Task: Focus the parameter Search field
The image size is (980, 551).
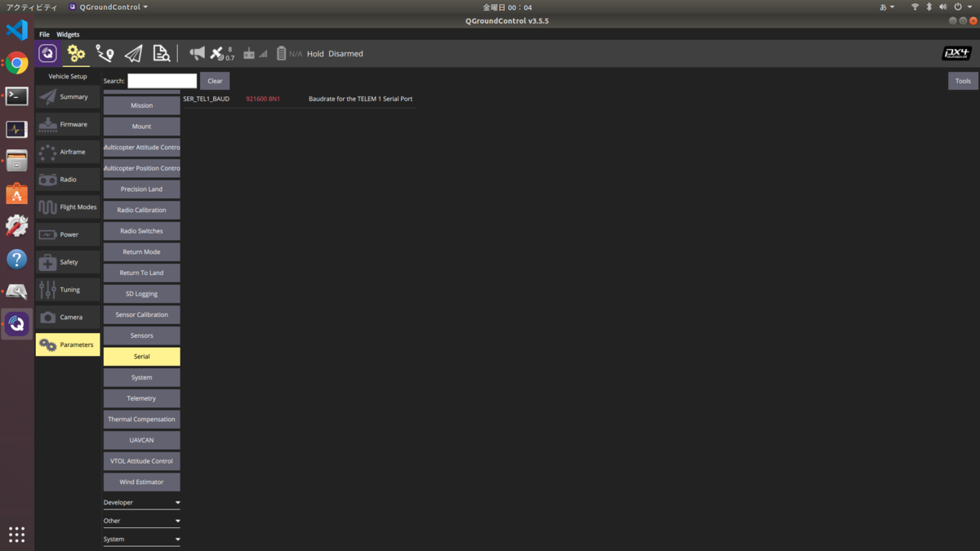Action: 162,81
